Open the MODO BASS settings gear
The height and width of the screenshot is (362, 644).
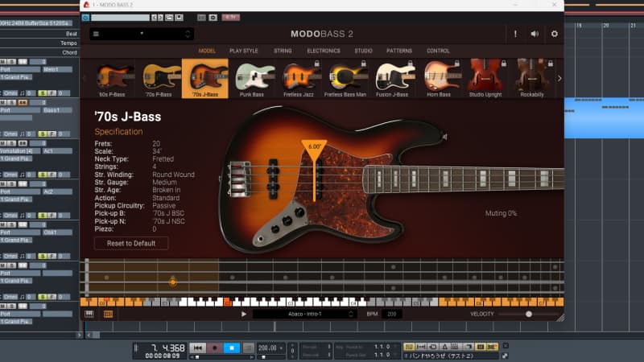(x=554, y=34)
